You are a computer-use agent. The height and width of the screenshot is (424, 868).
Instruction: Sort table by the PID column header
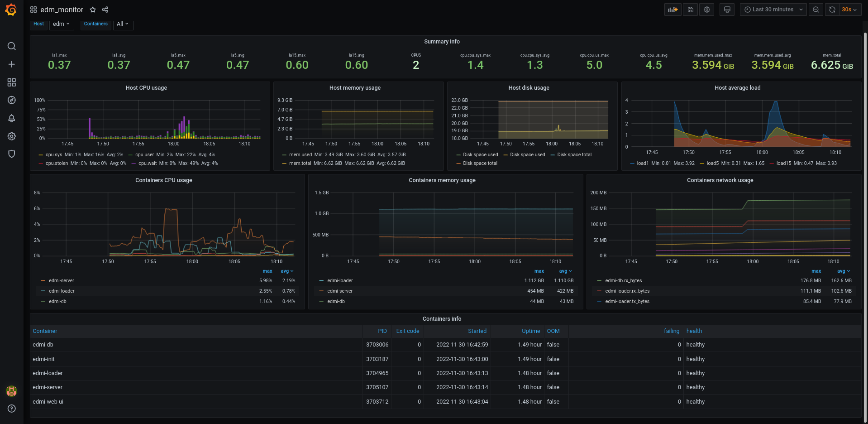(x=382, y=331)
